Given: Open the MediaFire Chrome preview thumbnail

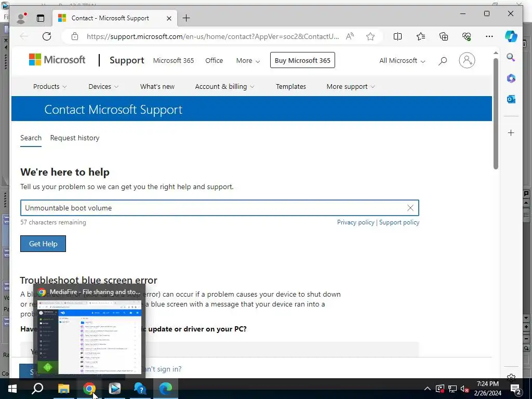Looking at the screenshot, I should tap(89, 337).
